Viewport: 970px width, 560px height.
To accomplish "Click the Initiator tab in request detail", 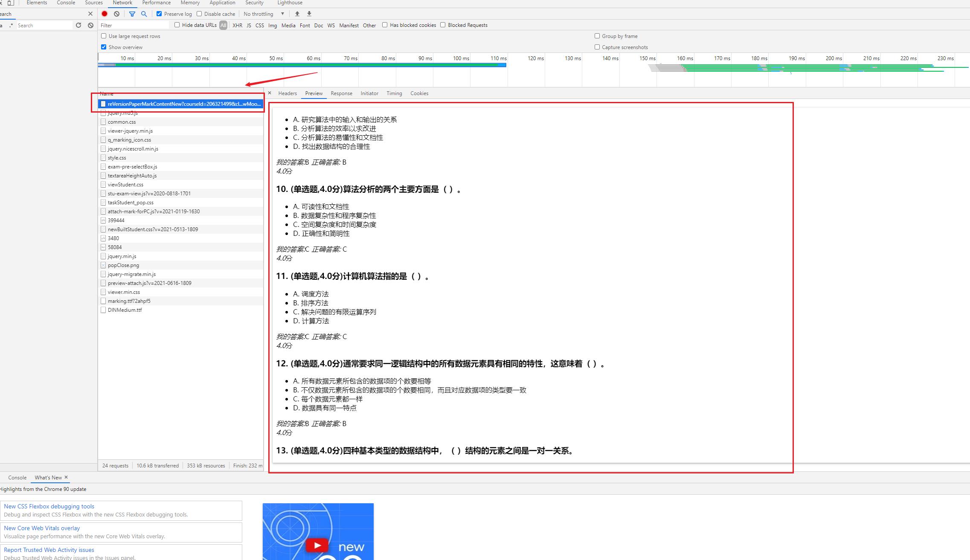I will click(x=369, y=93).
